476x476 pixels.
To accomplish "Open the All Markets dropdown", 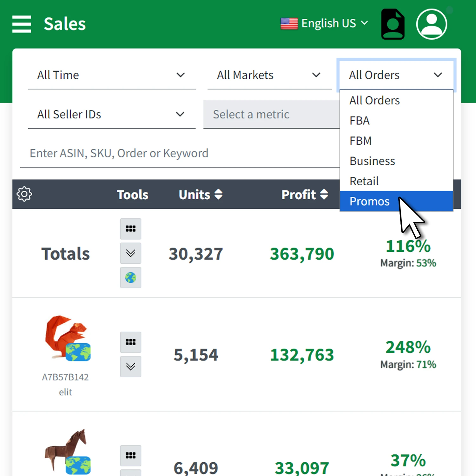I will 269,75.
